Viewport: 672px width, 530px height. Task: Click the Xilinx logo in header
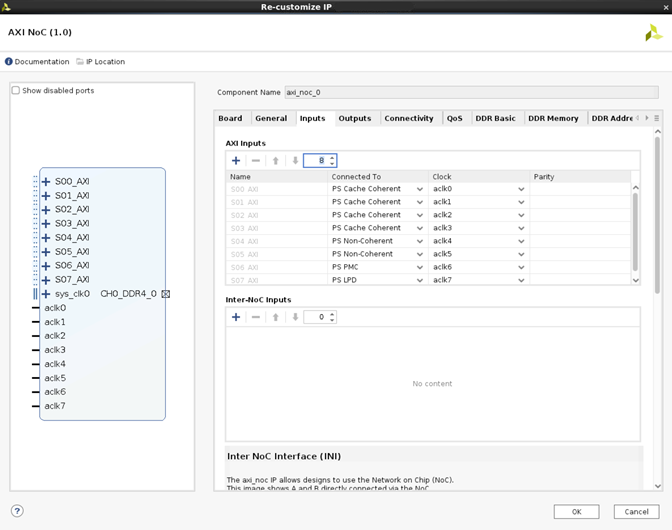point(654,33)
